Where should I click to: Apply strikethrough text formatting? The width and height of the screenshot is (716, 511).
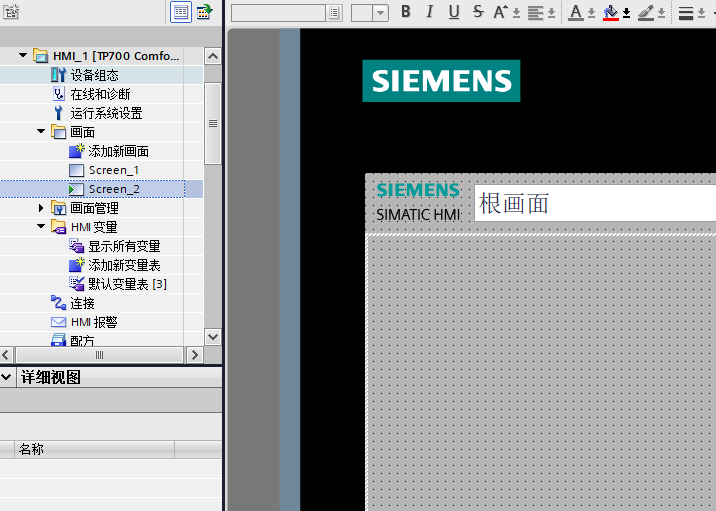478,12
